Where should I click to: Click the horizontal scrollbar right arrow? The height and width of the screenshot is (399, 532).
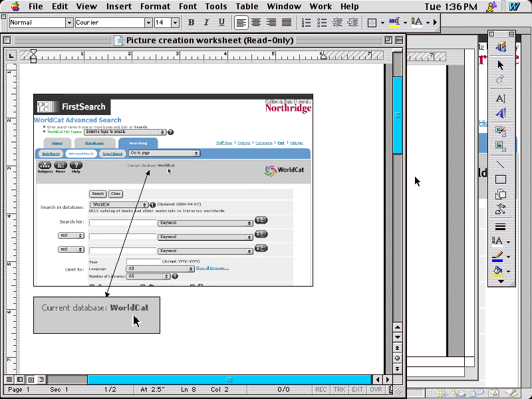[388, 379]
